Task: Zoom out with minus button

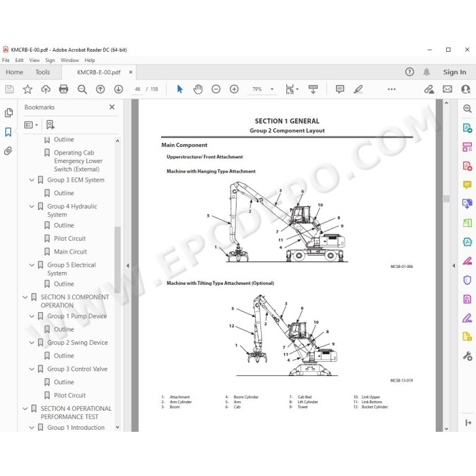Action: (x=216, y=89)
